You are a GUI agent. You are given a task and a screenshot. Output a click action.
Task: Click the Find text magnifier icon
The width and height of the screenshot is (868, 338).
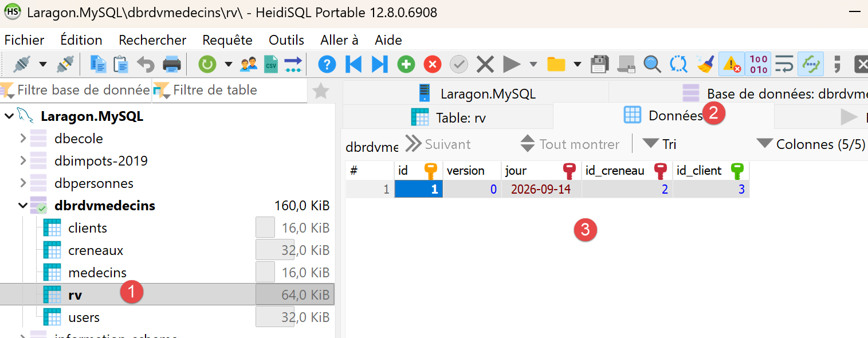[652, 64]
